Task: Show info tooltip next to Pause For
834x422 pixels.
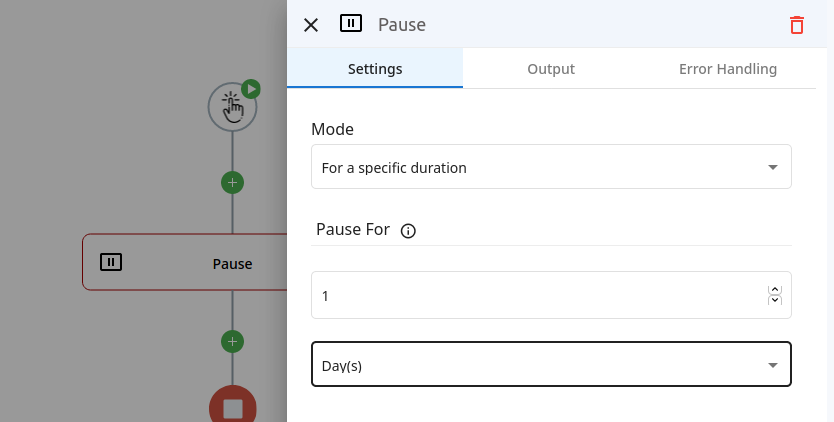Action: [x=408, y=231]
